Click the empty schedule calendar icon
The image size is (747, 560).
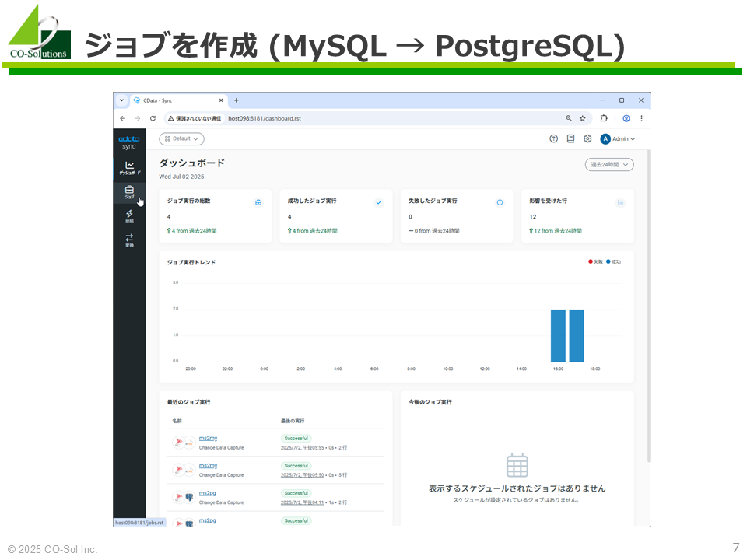(517, 465)
